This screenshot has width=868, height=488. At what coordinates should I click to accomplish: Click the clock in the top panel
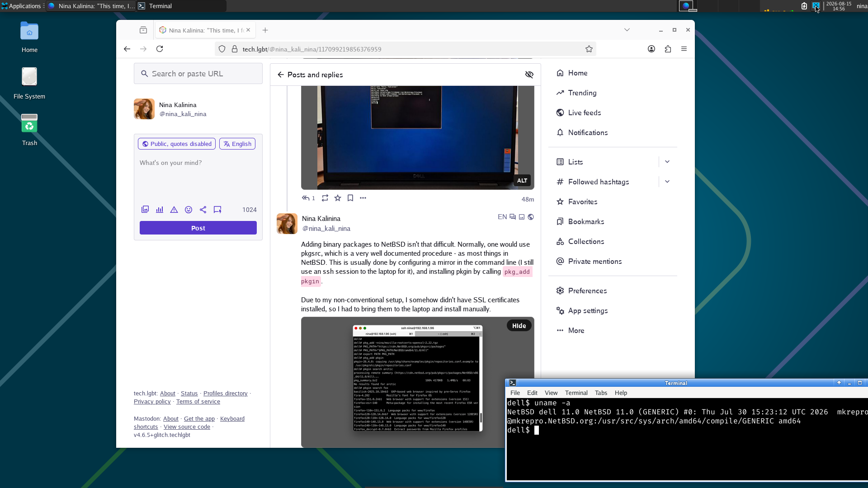click(x=839, y=6)
